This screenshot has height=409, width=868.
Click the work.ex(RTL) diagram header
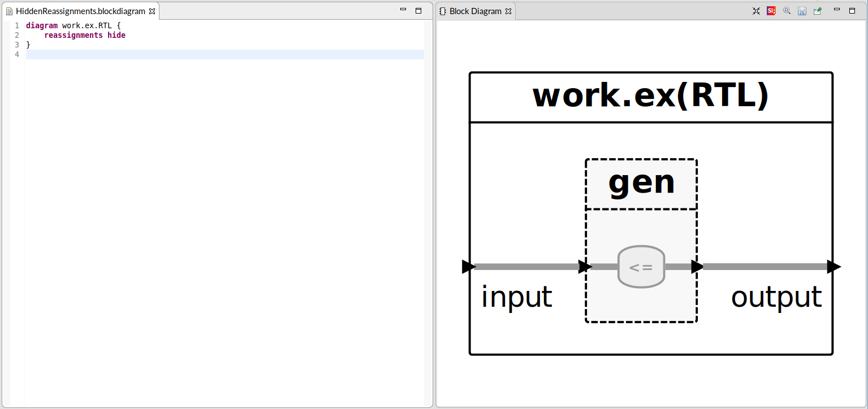click(x=651, y=97)
